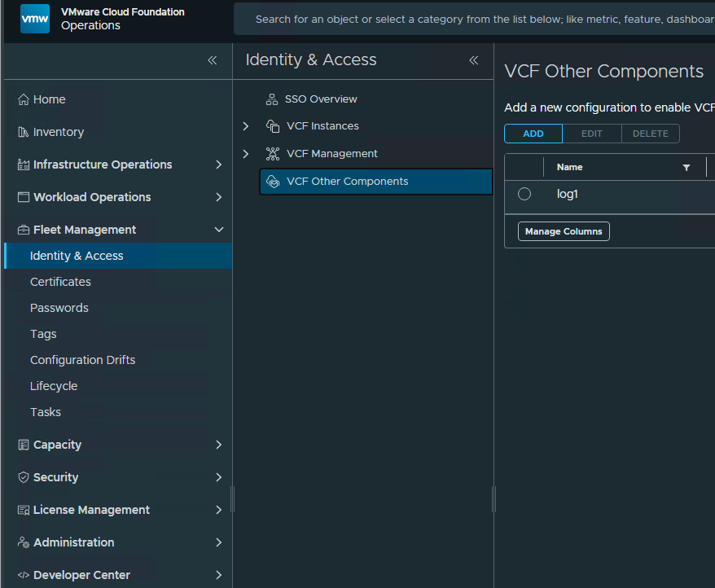Expand Security chevron

[219, 477]
